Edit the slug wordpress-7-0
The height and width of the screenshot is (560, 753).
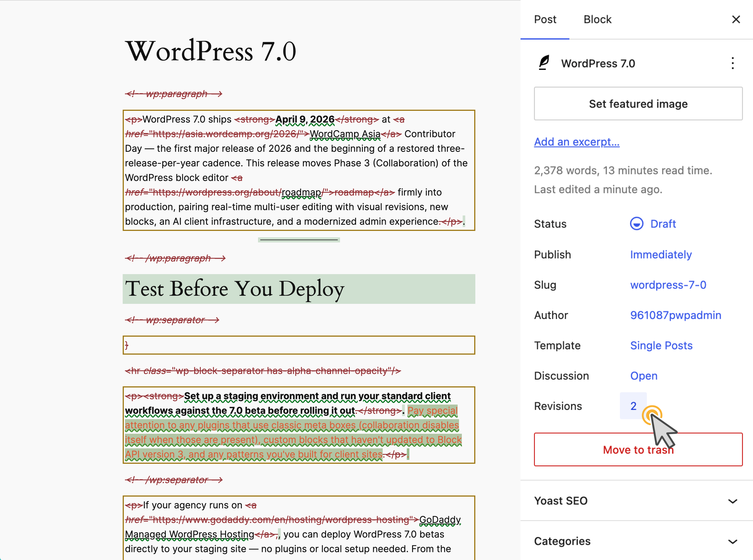coord(668,285)
